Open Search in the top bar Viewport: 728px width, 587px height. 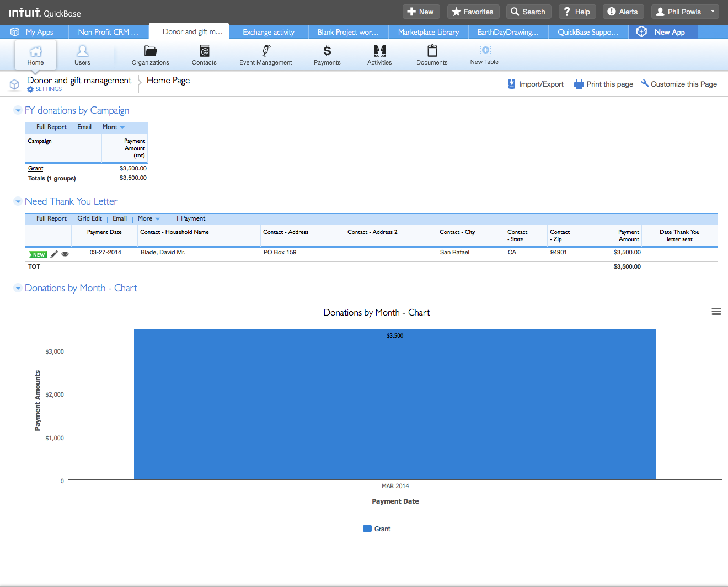point(528,12)
